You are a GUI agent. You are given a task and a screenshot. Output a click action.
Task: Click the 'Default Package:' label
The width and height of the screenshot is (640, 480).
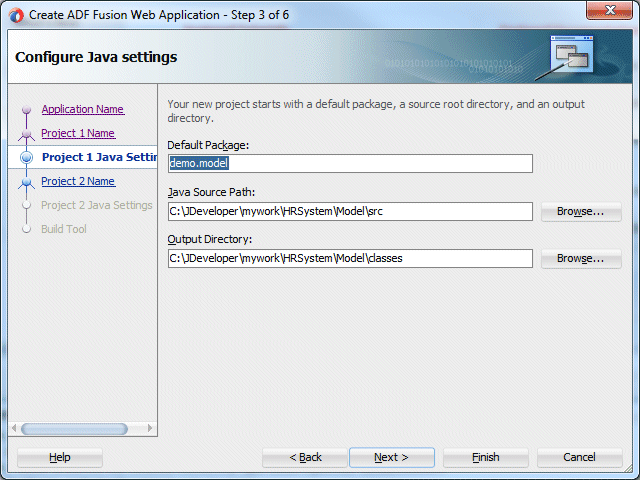(x=208, y=145)
